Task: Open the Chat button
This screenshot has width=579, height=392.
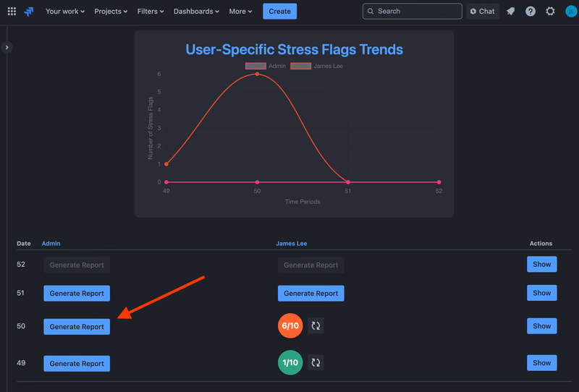Action: 483,12
